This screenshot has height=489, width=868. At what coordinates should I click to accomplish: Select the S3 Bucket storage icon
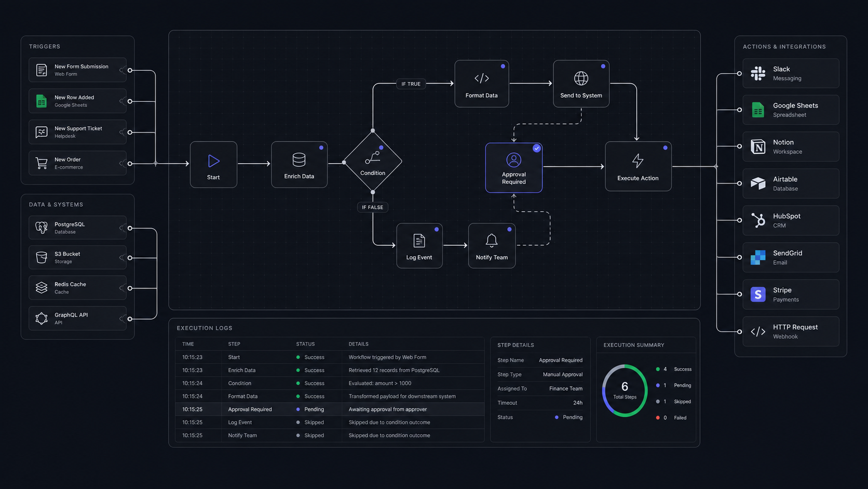point(42,257)
